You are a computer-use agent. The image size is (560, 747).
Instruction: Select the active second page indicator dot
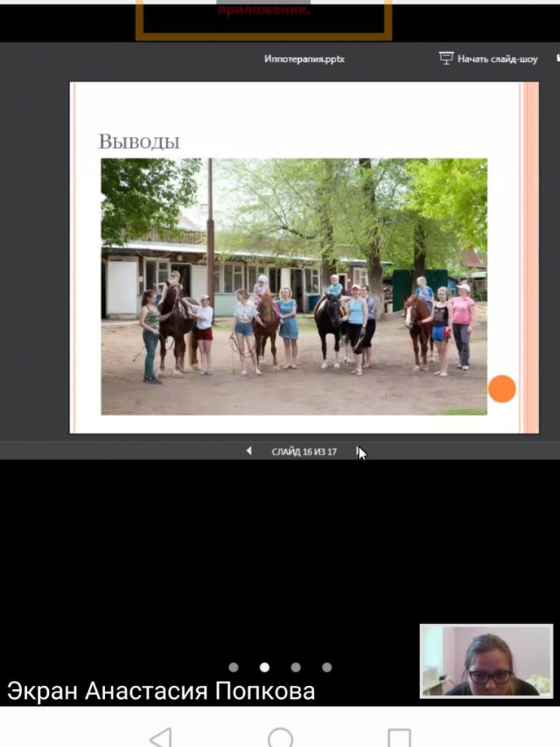click(x=265, y=667)
